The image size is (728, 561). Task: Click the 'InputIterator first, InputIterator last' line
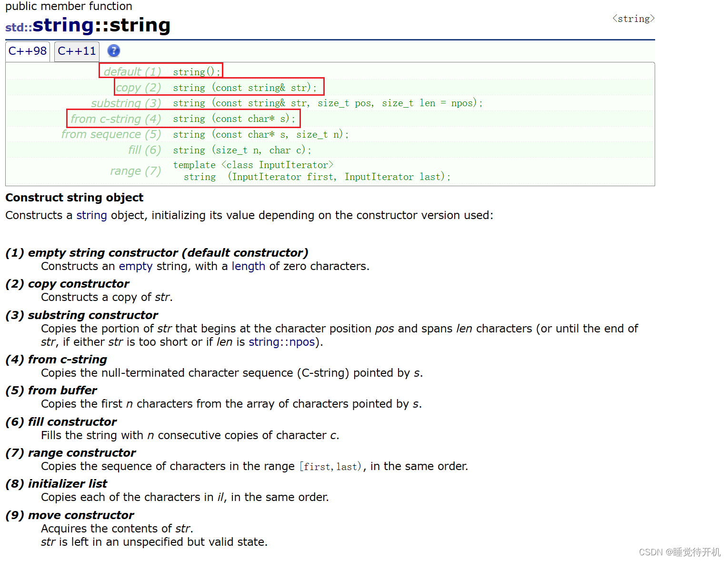[x=317, y=177]
